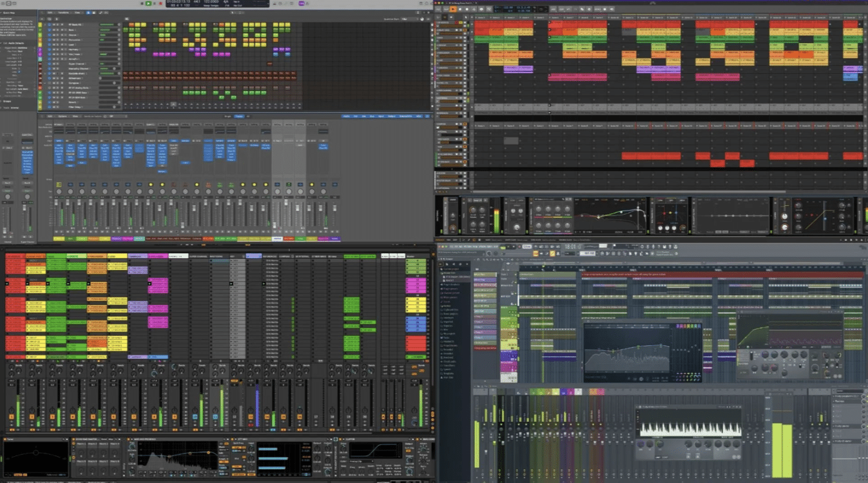Launch the blue scene on Ableton's Master track
The height and width of the screenshot is (483, 868).
coord(416,323)
